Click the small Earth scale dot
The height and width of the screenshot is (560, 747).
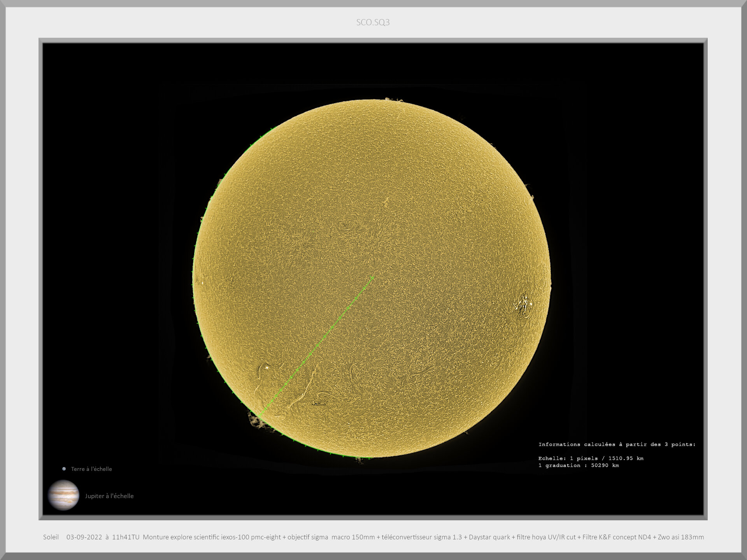tap(64, 469)
